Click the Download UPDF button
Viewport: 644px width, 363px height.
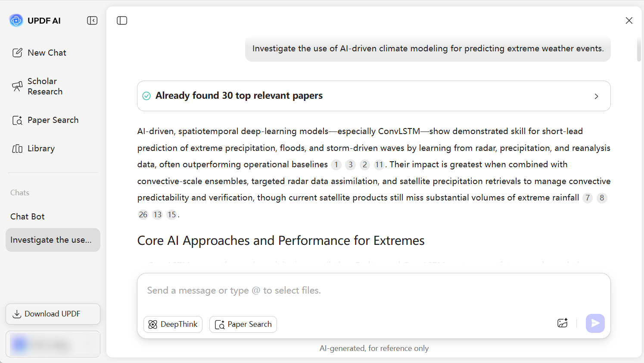coord(53,314)
